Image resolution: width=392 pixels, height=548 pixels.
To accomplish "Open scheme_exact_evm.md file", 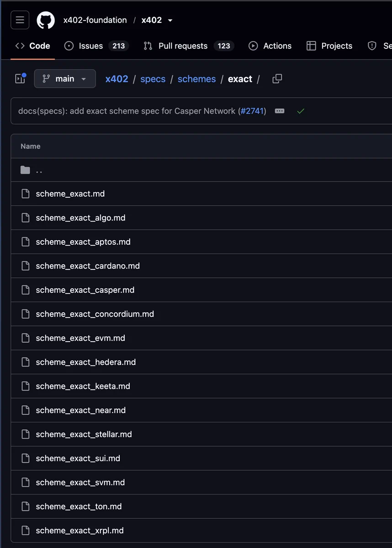I will tap(80, 338).
